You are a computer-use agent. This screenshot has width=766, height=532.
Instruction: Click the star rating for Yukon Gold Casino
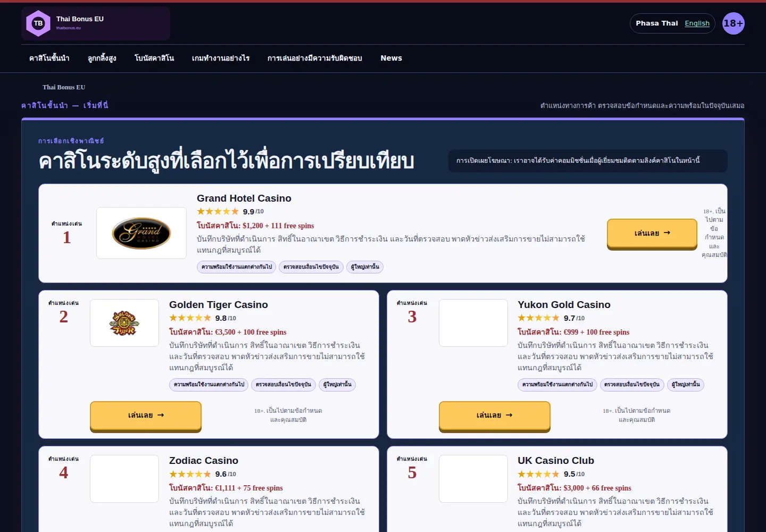(538, 318)
